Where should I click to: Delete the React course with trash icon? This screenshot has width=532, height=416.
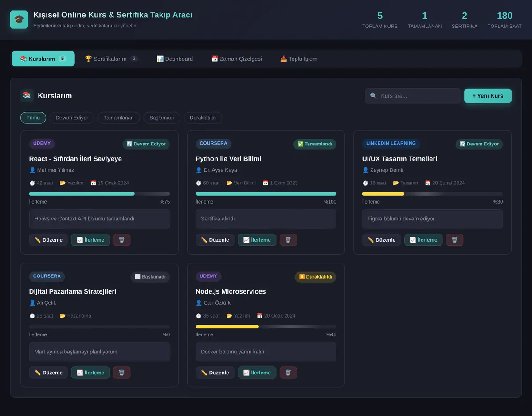pyautogui.click(x=121, y=240)
